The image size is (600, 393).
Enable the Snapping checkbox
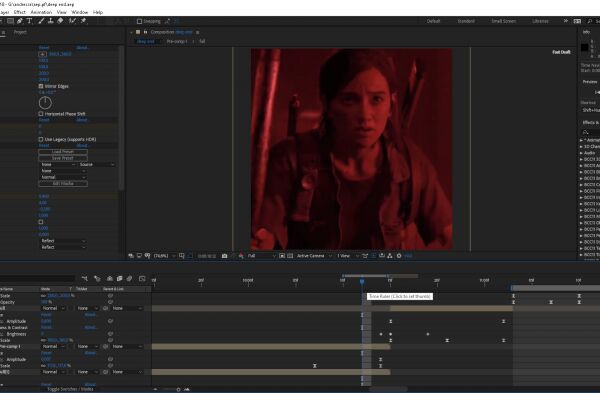[139, 21]
